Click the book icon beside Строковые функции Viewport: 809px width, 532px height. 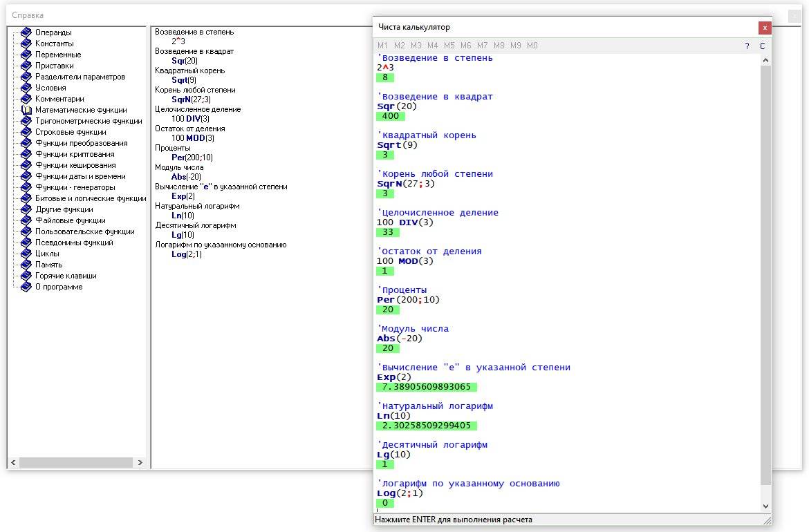tap(26, 132)
